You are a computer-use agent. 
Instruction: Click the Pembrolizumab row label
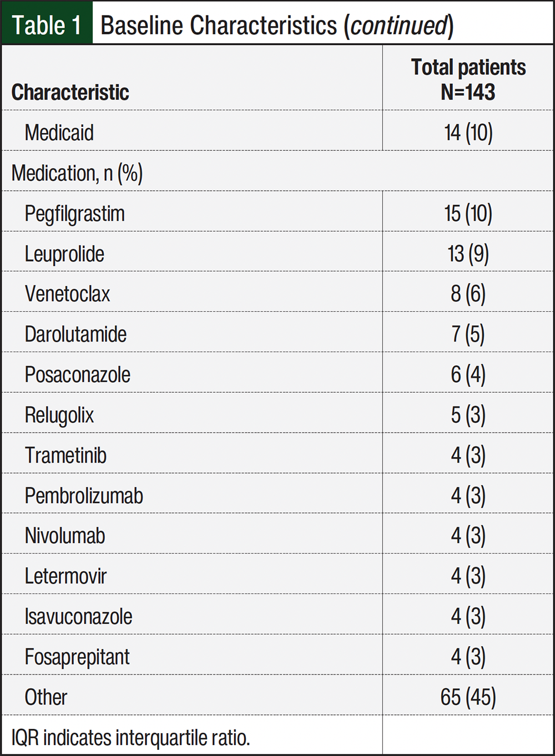(x=84, y=496)
